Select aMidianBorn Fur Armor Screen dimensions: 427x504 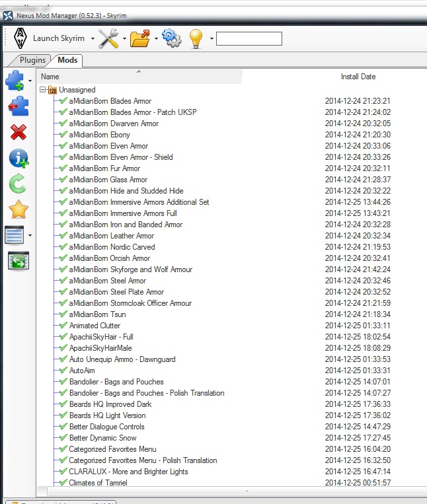(x=104, y=168)
